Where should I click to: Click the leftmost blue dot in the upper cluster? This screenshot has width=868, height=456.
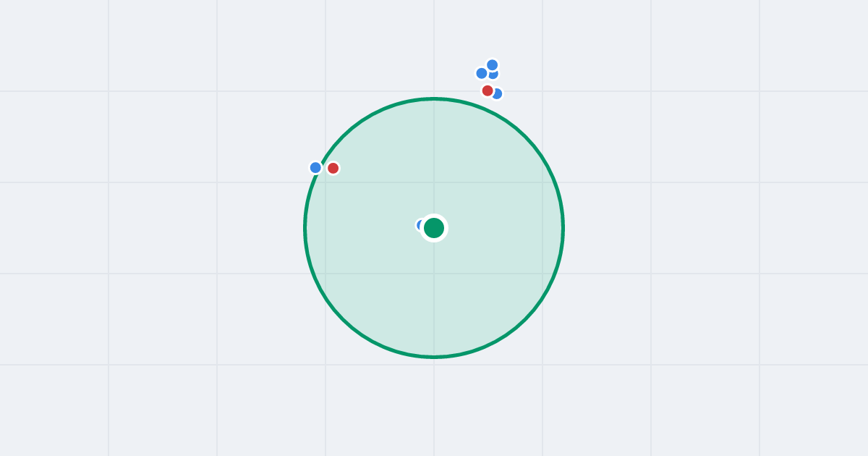pyautogui.click(x=482, y=73)
